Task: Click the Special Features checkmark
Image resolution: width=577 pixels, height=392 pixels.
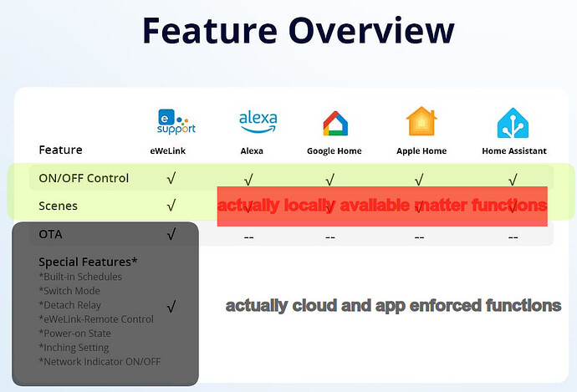Action: (x=171, y=306)
